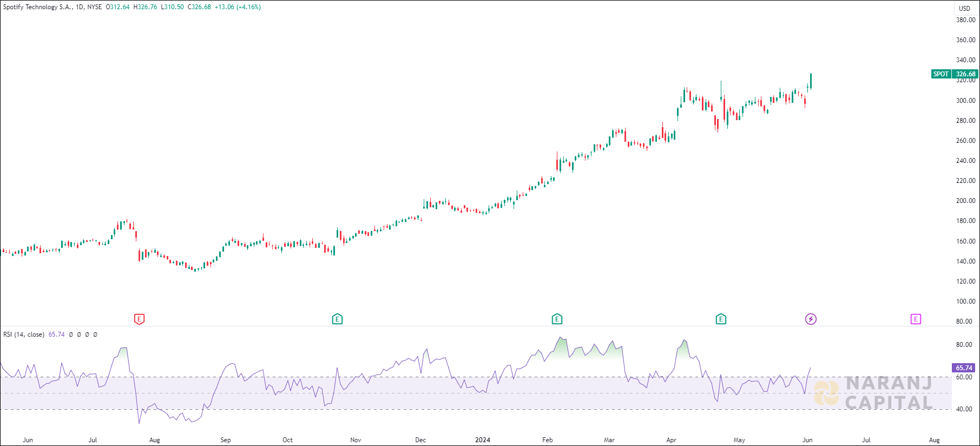Image resolution: width=980 pixels, height=446 pixels.
Task: Click the 260.00 price axis label
Action: click(x=966, y=141)
